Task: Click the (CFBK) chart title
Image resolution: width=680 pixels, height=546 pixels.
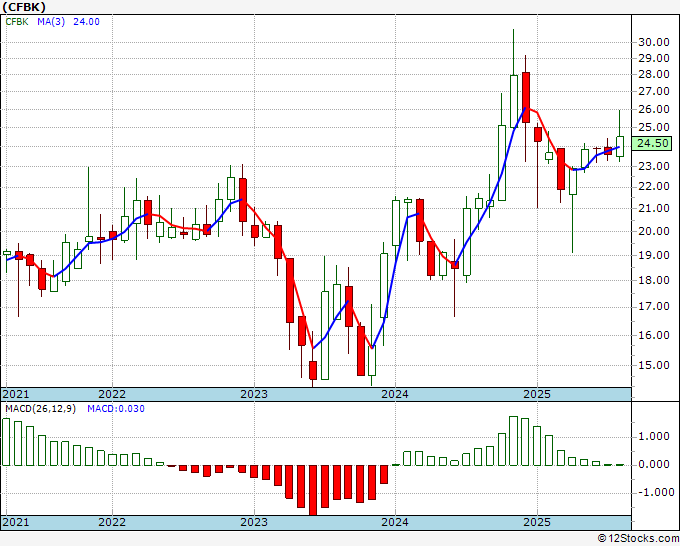Action: point(24,7)
